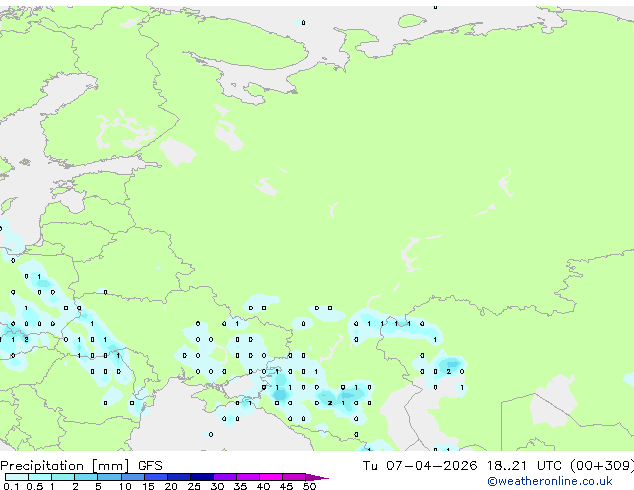The width and height of the screenshot is (634, 490).
Task: Click the legend swatch between 45 and 50
Action: 294,477
